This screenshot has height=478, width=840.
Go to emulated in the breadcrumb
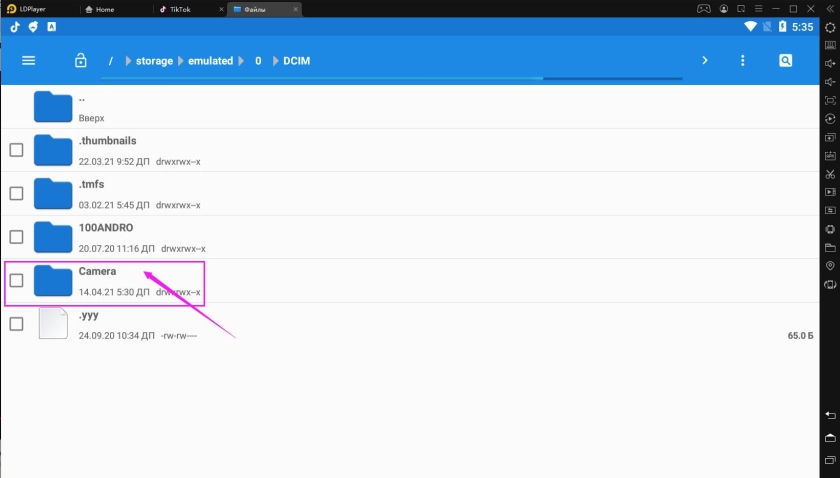tap(210, 61)
